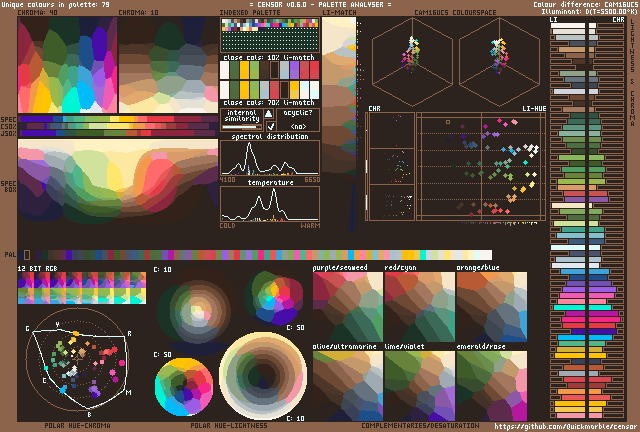The image size is (640, 432).
Task: Click the '12 BIT RGB' label
Action: tap(38, 268)
